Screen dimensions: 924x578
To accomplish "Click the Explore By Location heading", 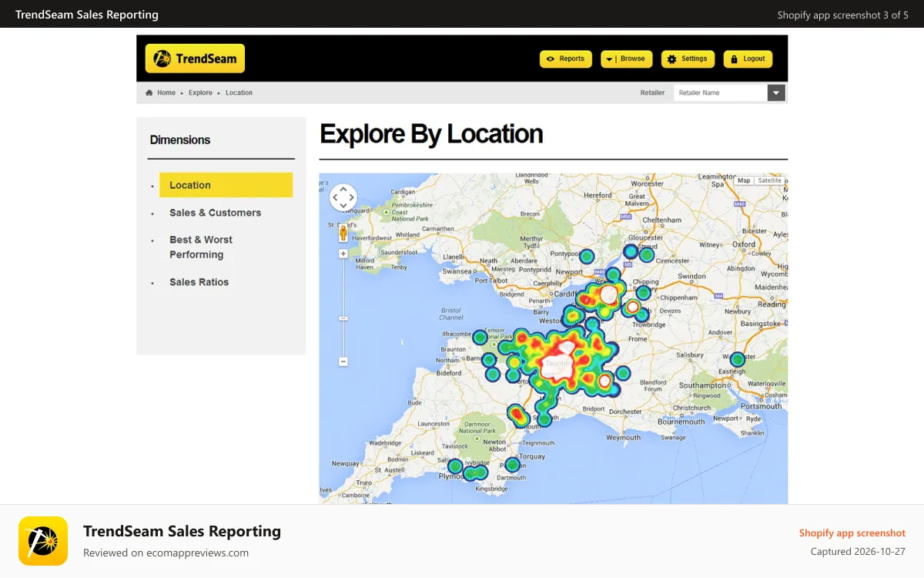I will pos(431,134).
